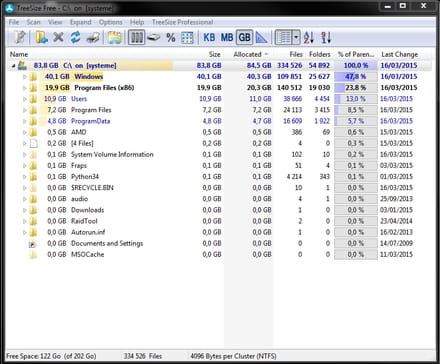440x364 pixels.
Task: Open the Scan menu
Action: (x=33, y=22)
